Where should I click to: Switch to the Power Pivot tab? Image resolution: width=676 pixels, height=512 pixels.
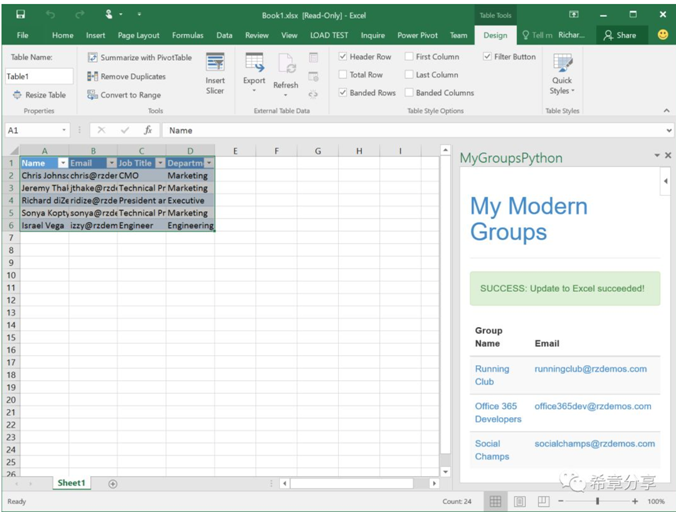pyautogui.click(x=417, y=35)
